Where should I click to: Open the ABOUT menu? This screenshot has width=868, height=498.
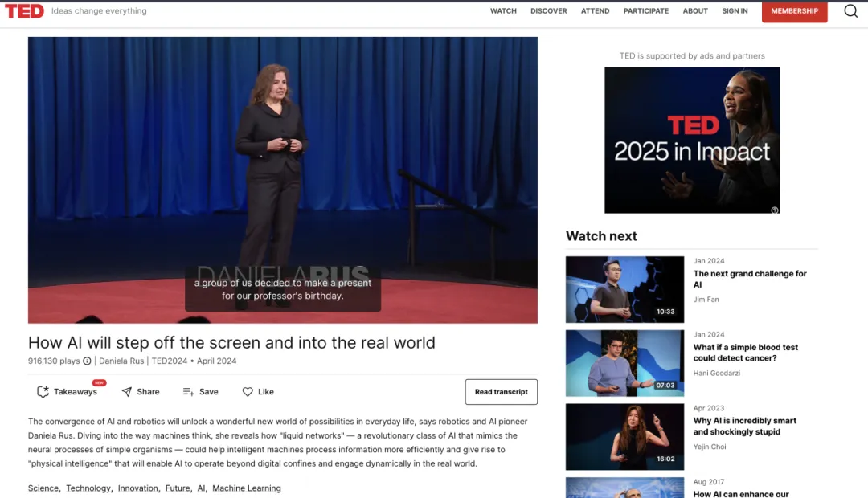[x=695, y=11]
